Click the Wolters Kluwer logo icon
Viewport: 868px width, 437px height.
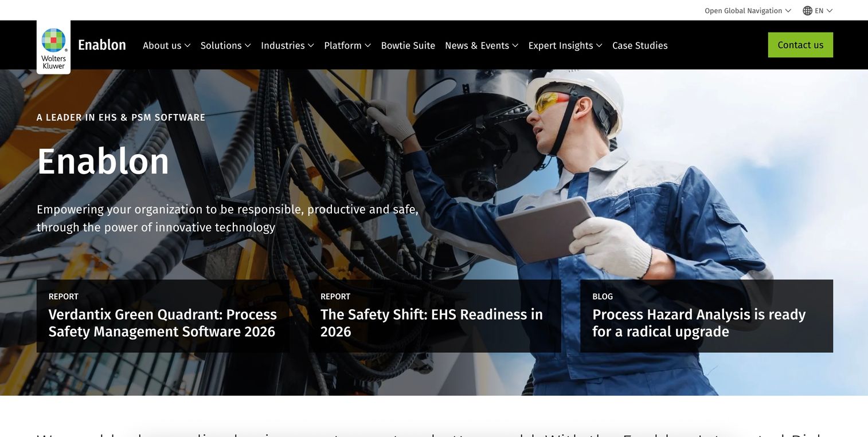coord(53,48)
